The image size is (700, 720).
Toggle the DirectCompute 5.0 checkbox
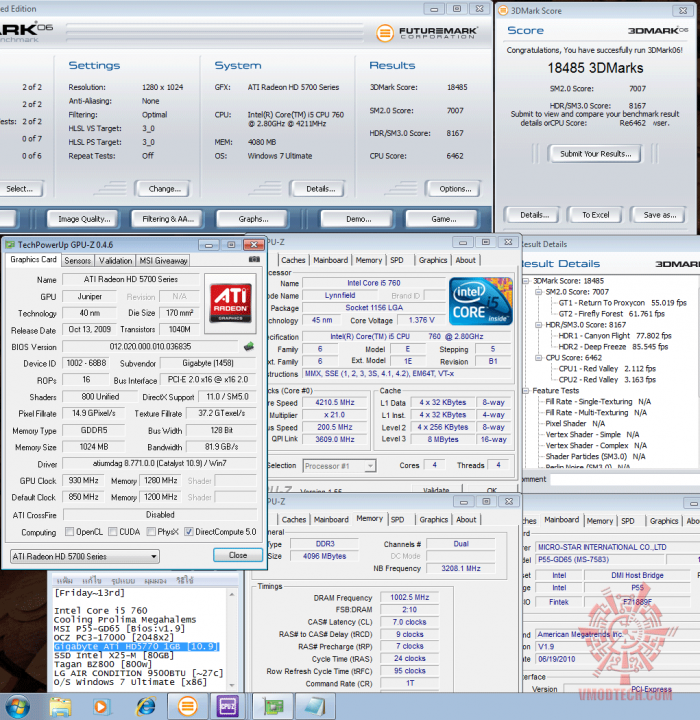point(188,531)
